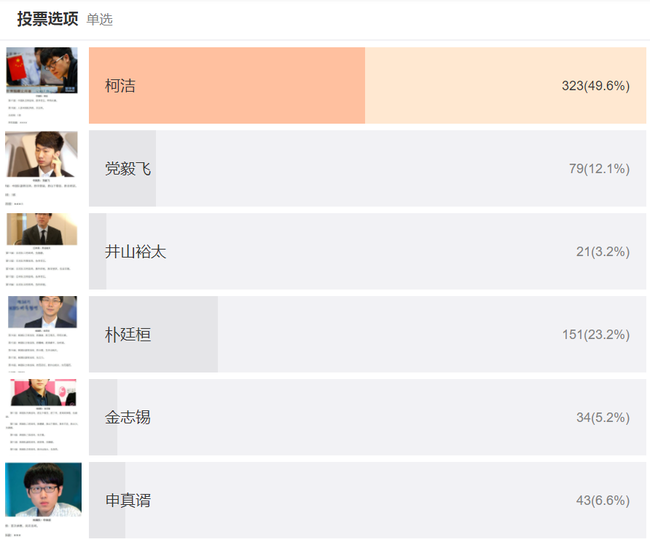Click the 21(3.2%) result label
The width and height of the screenshot is (650, 542).
tap(603, 252)
